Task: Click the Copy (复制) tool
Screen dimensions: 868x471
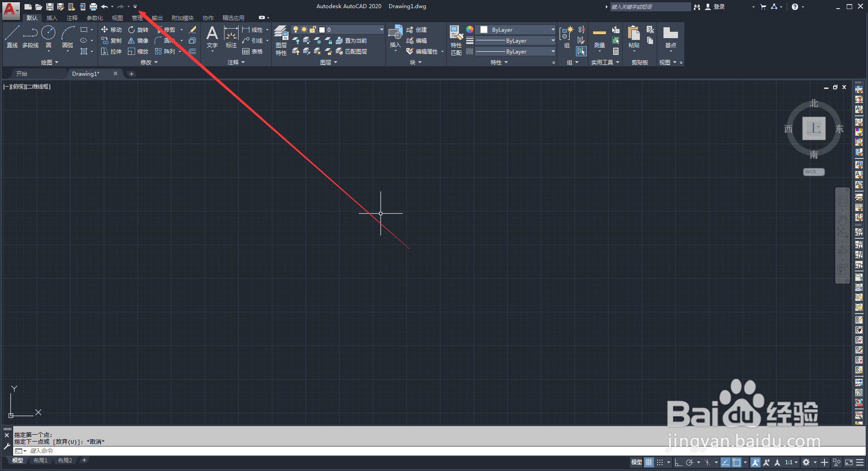Action: tap(111, 40)
